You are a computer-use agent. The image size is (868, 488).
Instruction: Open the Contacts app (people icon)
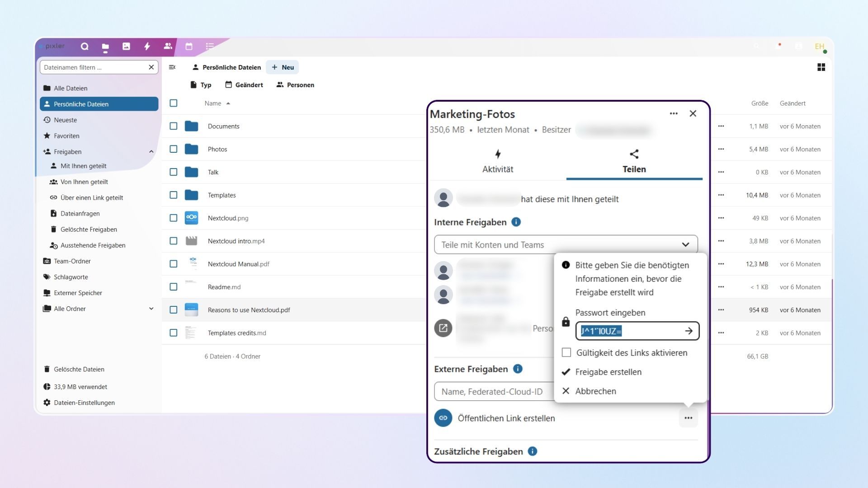[x=168, y=46]
